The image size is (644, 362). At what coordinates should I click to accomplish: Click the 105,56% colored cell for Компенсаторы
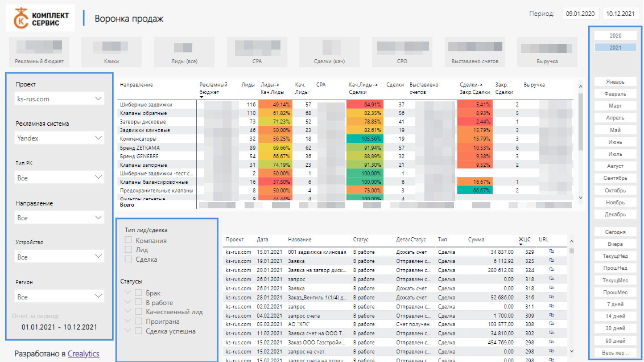pos(365,138)
